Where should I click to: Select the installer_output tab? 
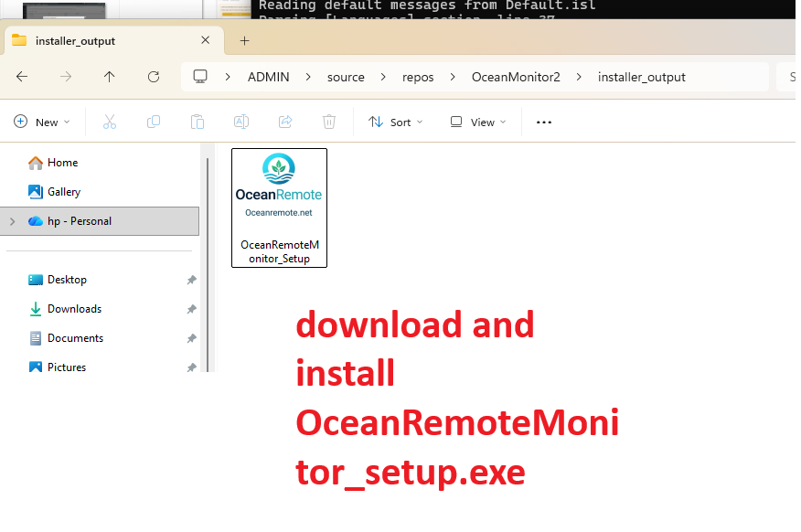point(114,41)
